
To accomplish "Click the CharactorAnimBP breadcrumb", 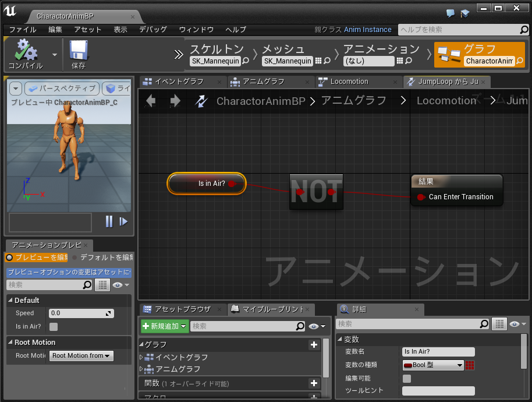I will (x=261, y=101).
